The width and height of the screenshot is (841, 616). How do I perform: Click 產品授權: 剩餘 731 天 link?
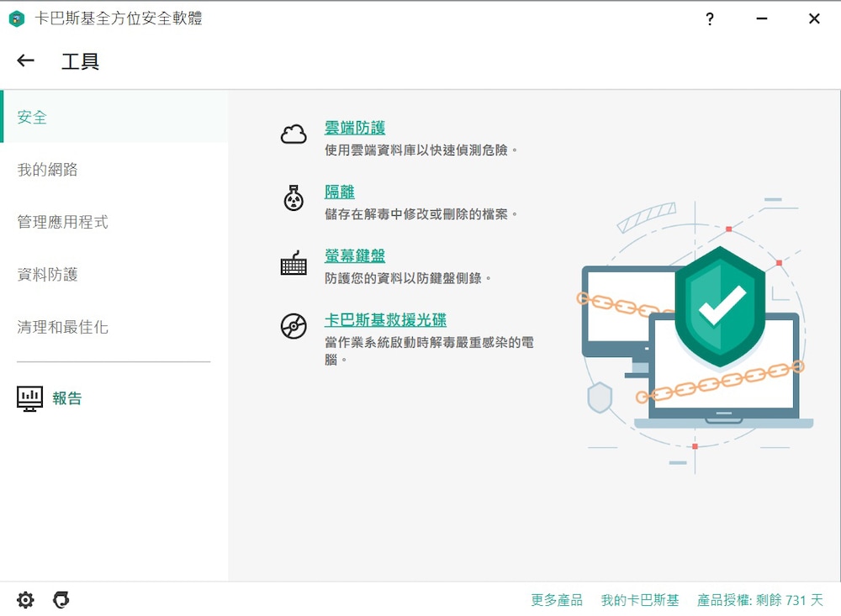click(760, 600)
